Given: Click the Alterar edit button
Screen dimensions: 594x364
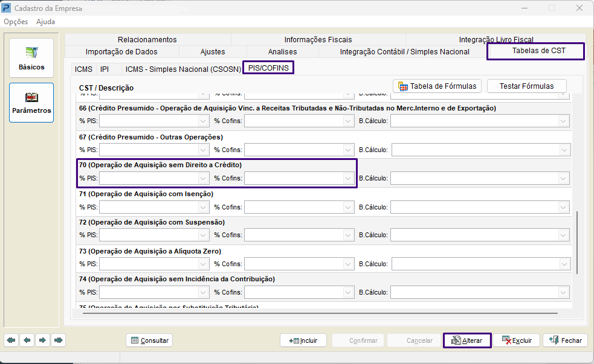Looking at the screenshot, I should [467, 340].
